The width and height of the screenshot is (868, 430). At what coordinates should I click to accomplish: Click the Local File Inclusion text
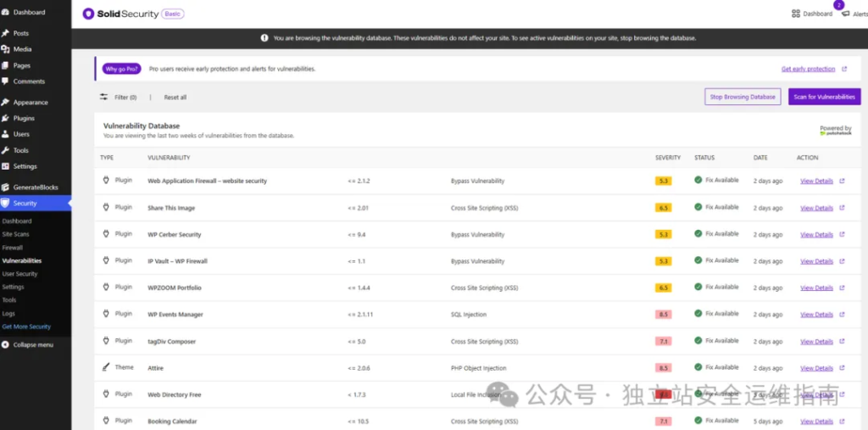(476, 394)
